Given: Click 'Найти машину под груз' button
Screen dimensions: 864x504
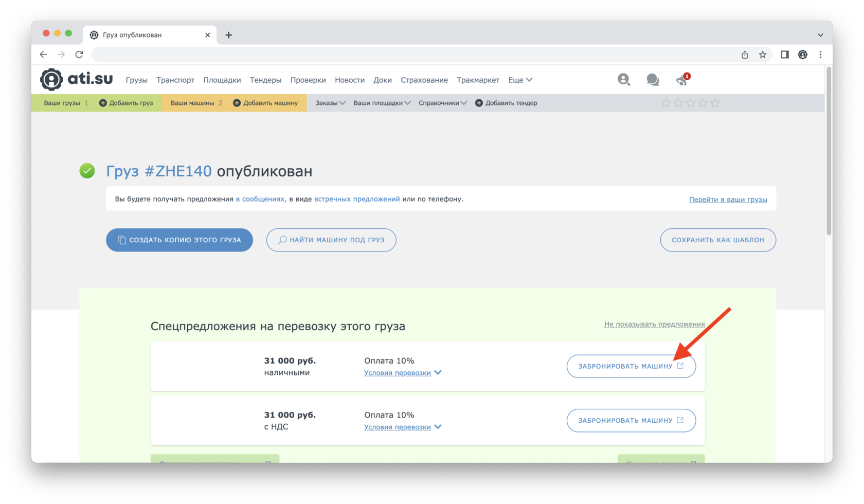Looking at the screenshot, I should click(331, 240).
